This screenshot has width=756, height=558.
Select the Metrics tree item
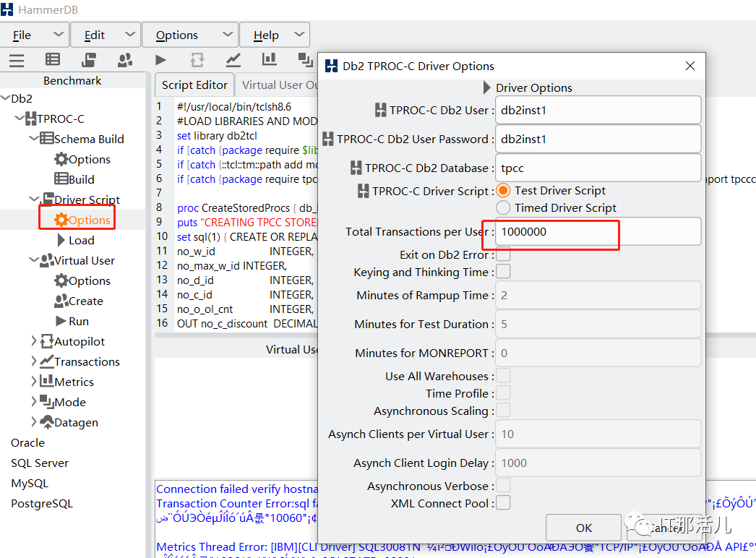[x=67, y=382]
